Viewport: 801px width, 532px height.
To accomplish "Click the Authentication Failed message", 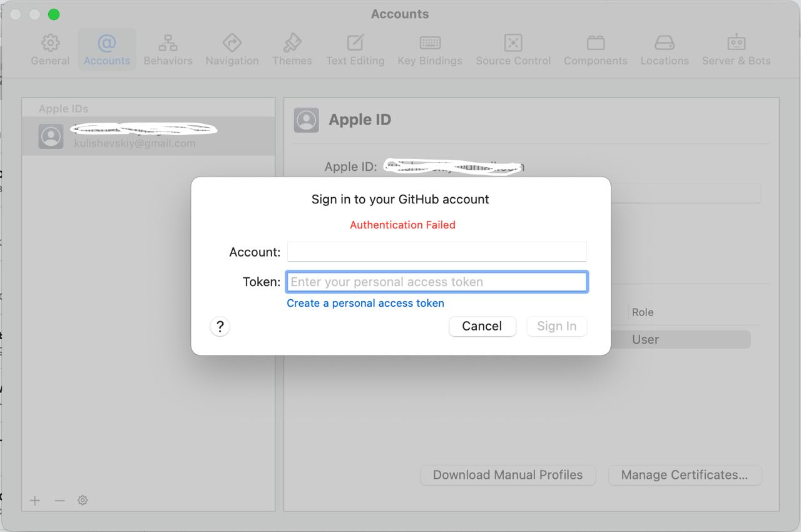I will coord(402,225).
